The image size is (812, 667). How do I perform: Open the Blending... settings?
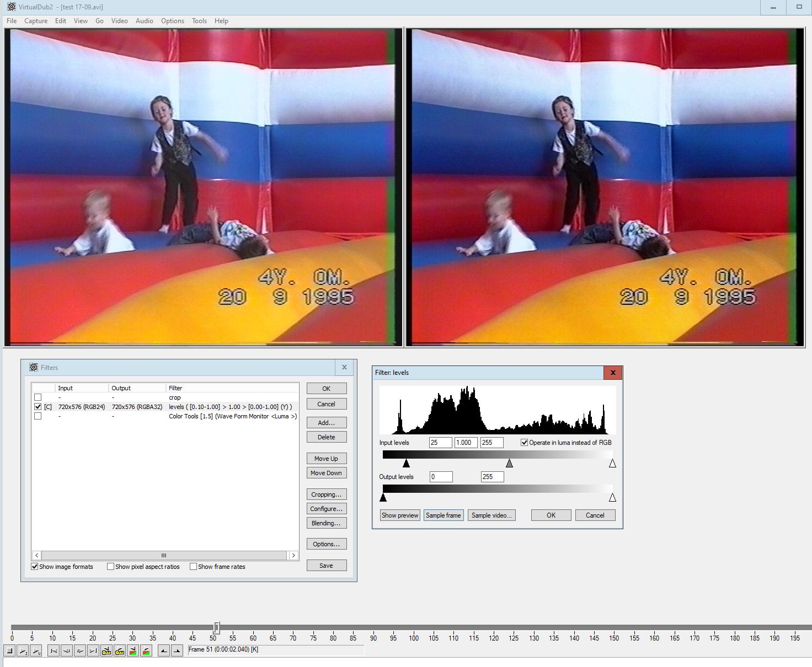click(327, 523)
